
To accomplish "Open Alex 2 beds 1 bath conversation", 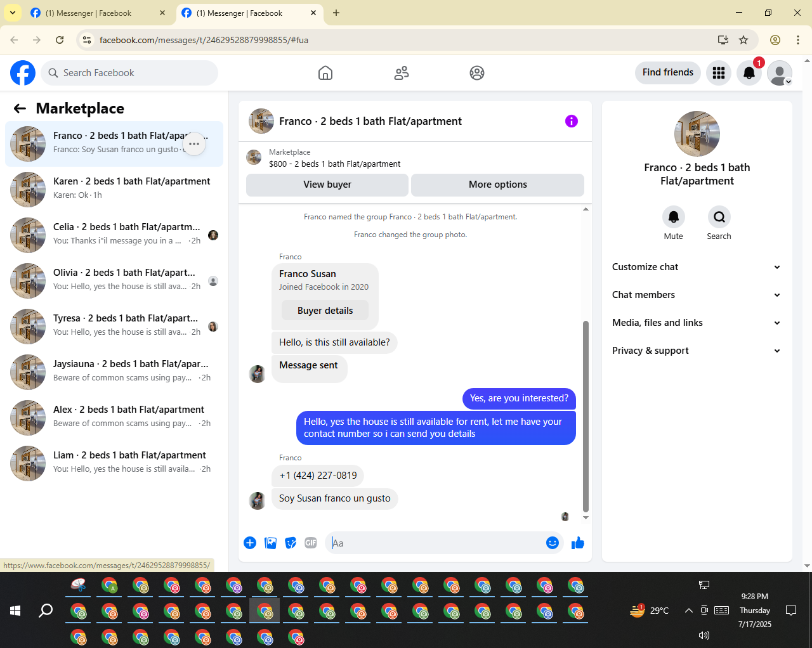I will pos(114,418).
